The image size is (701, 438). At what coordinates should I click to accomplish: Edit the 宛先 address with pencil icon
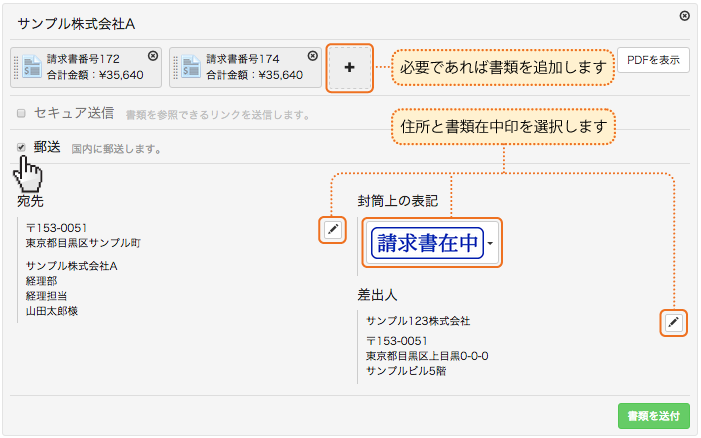pyautogui.click(x=333, y=230)
